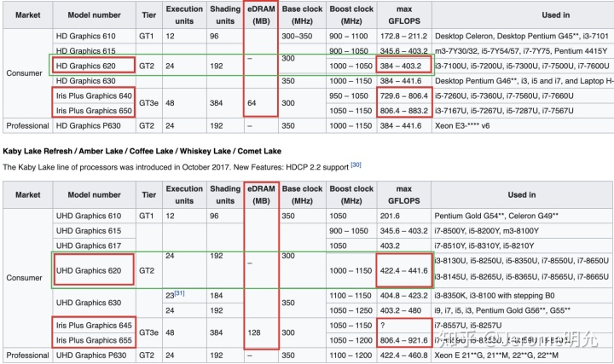The image size is (614, 364).
Task: Click '729.6 – 806.4' GFLOPS value
Action: (403, 95)
